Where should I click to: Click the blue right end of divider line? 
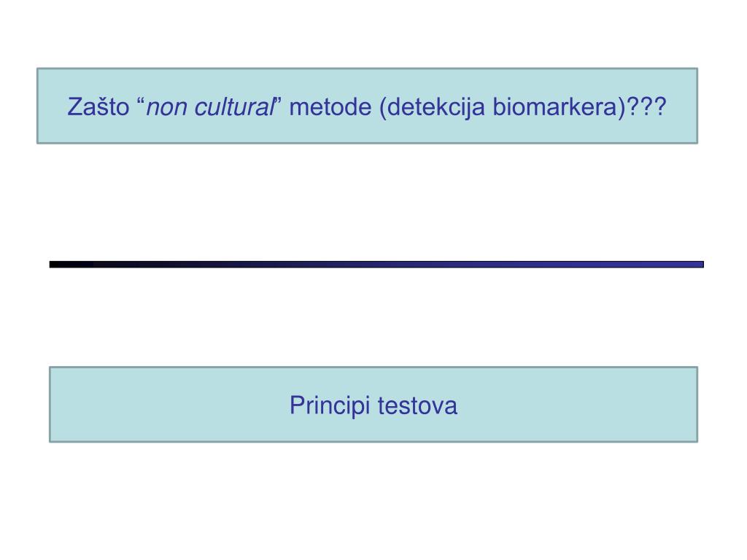click(676, 264)
